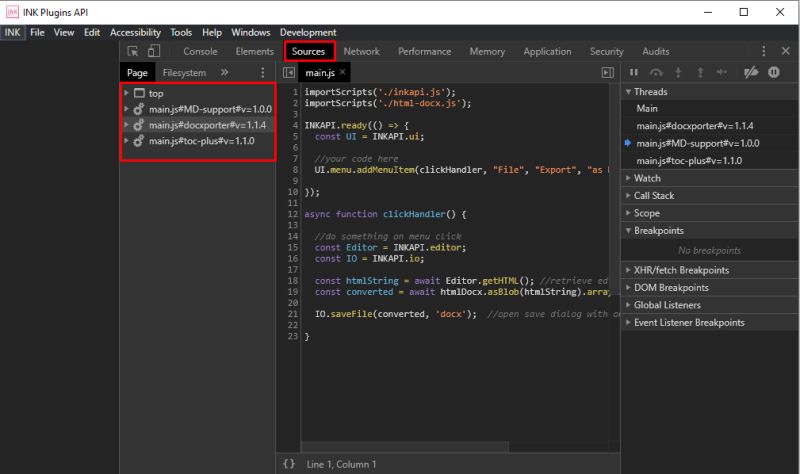Step over next function call
The width and height of the screenshot is (800, 474).
[x=656, y=72]
